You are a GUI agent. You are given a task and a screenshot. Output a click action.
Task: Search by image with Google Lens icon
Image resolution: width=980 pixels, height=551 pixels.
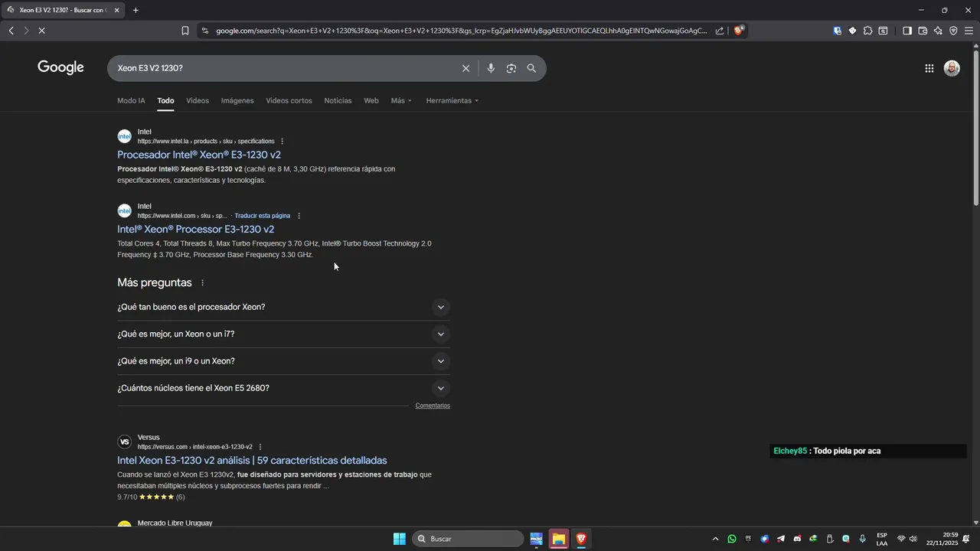511,68
